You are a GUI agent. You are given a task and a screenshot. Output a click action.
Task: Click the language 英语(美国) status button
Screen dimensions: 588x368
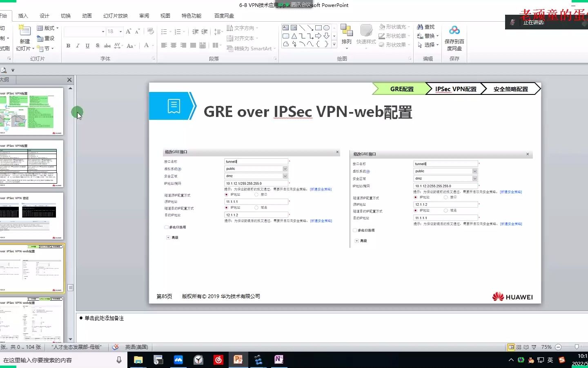coord(136,347)
